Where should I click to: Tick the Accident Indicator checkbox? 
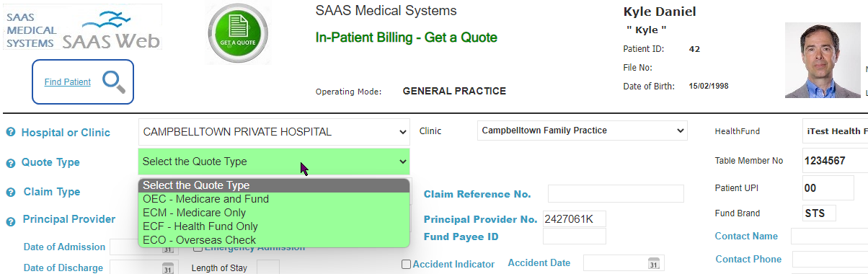[x=406, y=264]
